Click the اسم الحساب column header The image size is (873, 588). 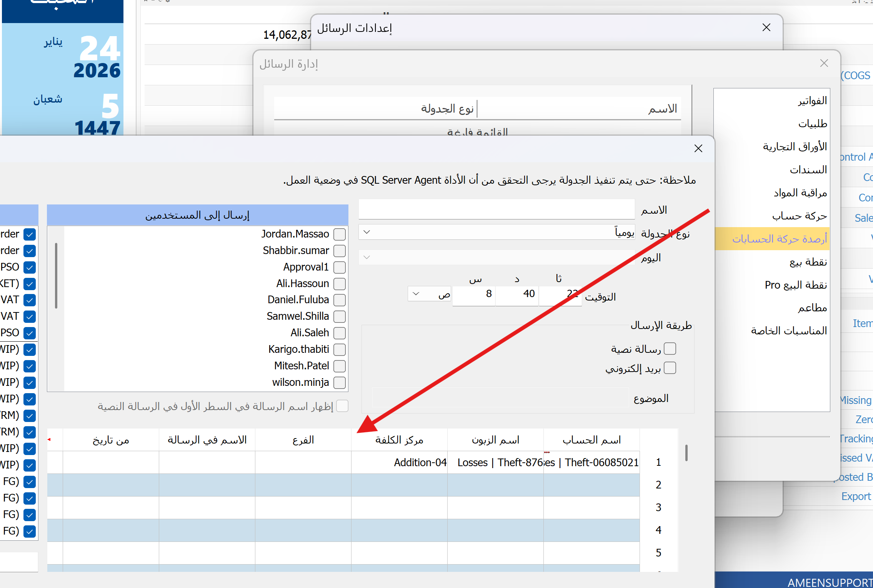[x=591, y=440]
